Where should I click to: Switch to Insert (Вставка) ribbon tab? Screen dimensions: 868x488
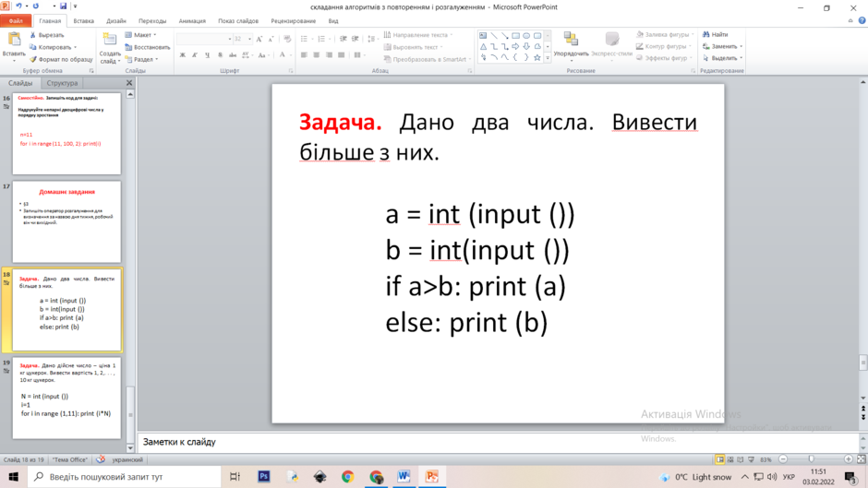point(84,21)
